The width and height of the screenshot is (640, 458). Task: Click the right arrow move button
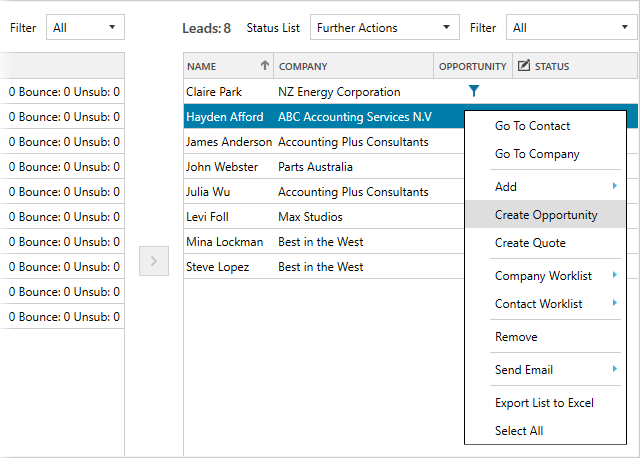click(x=153, y=261)
